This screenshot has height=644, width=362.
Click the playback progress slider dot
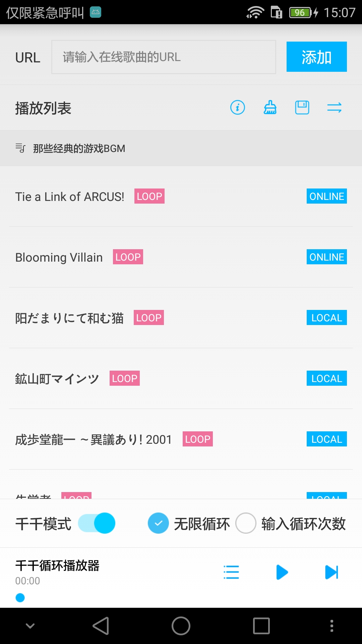(20, 598)
